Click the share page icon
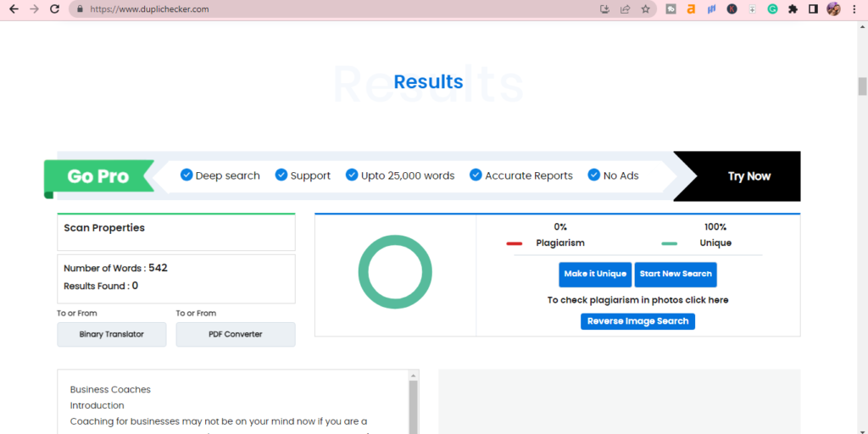Image resolution: width=868 pixels, height=434 pixels. point(626,9)
